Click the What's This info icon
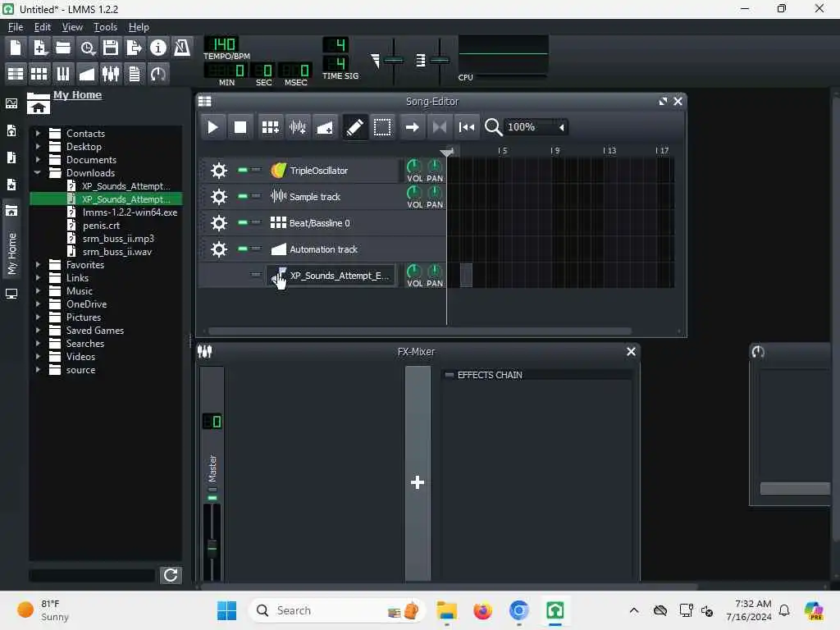The height and width of the screenshot is (630, 840). click(158, 48)
